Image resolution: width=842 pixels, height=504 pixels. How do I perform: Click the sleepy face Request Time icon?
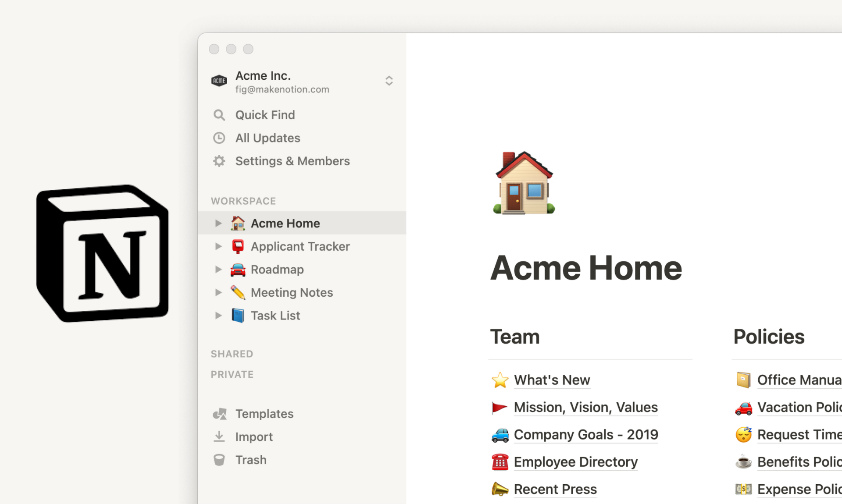point(743,435)
